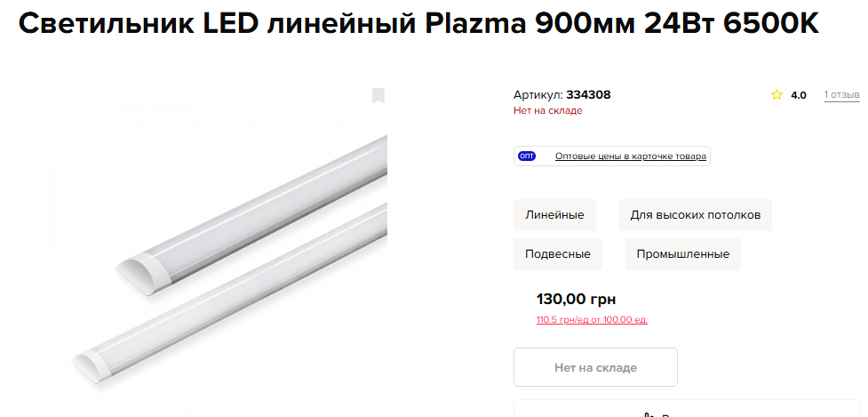The image size is (868, 417).
Task: Click the red 'Нет на складе' status text
Action: tap(547, 111)
